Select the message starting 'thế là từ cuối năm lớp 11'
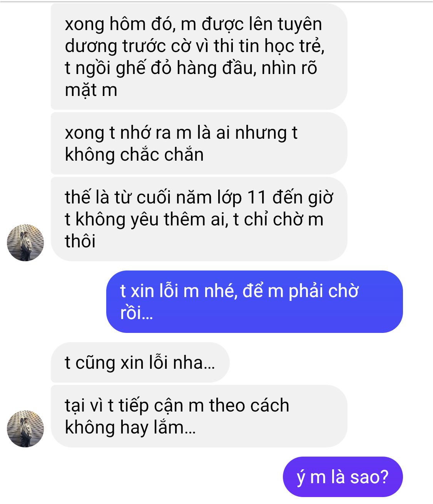433x504 pixels. point(199,219)
